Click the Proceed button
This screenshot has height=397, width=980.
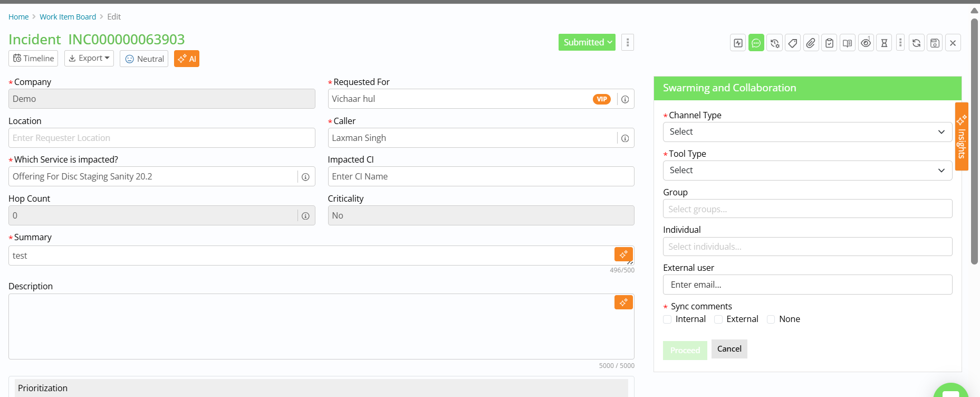[685, 350]
